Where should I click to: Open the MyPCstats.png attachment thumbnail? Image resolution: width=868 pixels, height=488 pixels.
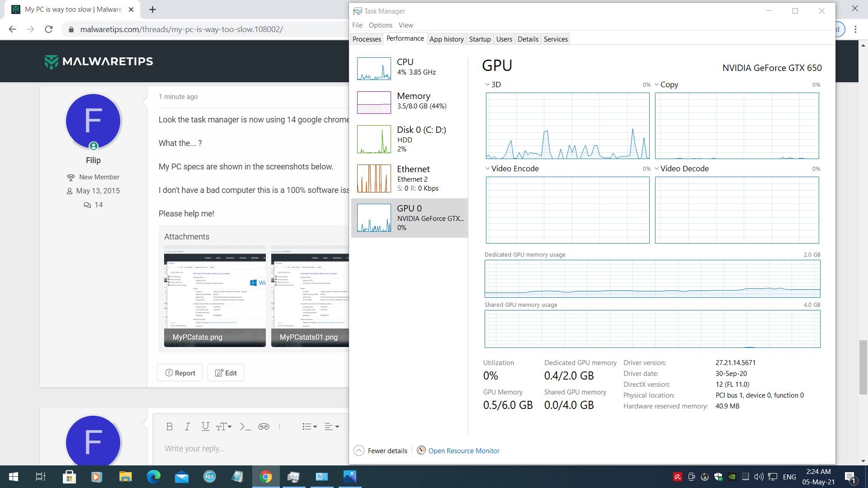pos(215,296)
